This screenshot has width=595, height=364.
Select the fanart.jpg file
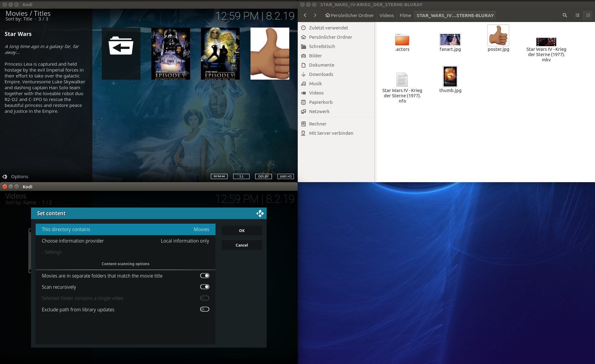pos(450,42)
